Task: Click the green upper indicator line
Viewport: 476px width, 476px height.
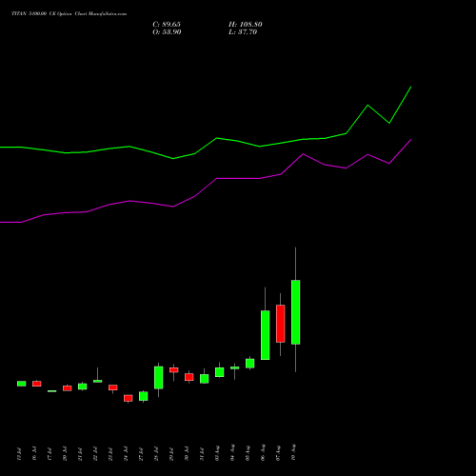Action: (x=217, y=138)
